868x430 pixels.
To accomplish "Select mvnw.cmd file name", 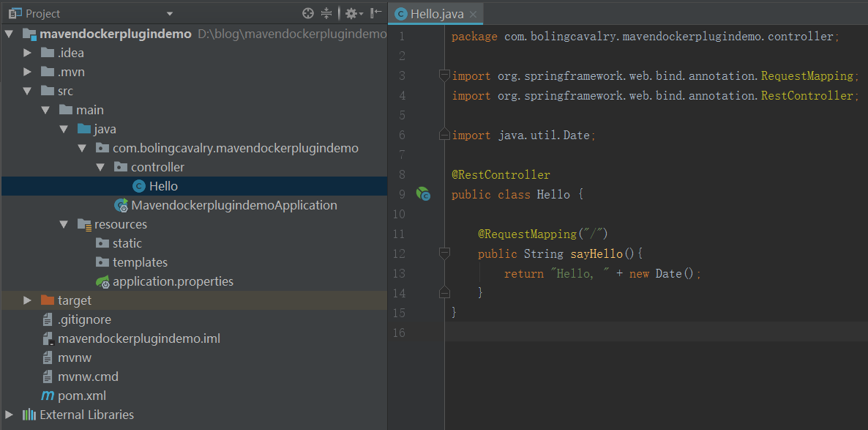I will pos(88,377).
